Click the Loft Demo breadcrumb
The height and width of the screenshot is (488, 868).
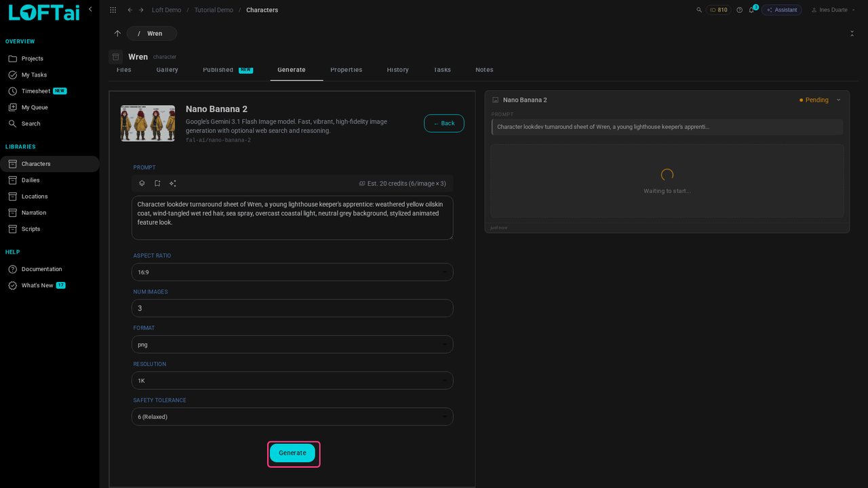pos(166,10)
